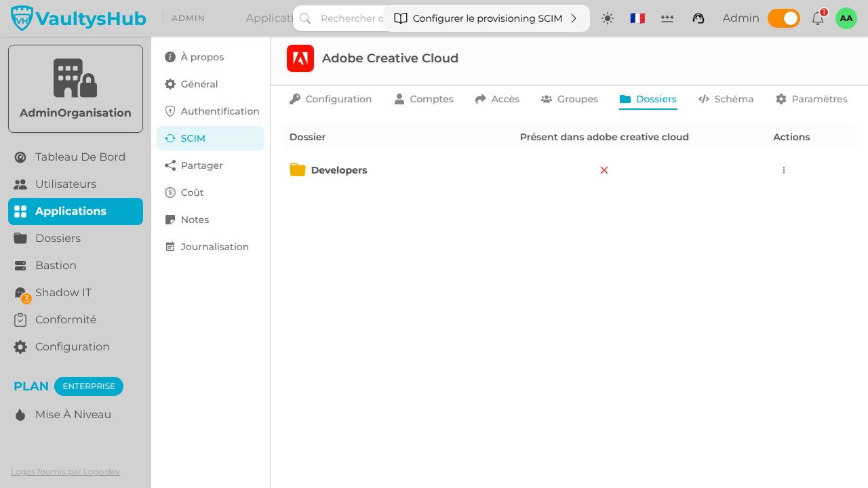The image size is (868, 488).
Task: Switch to the Configuration tab
Action: pyautogui.click(x=331, y=99)
